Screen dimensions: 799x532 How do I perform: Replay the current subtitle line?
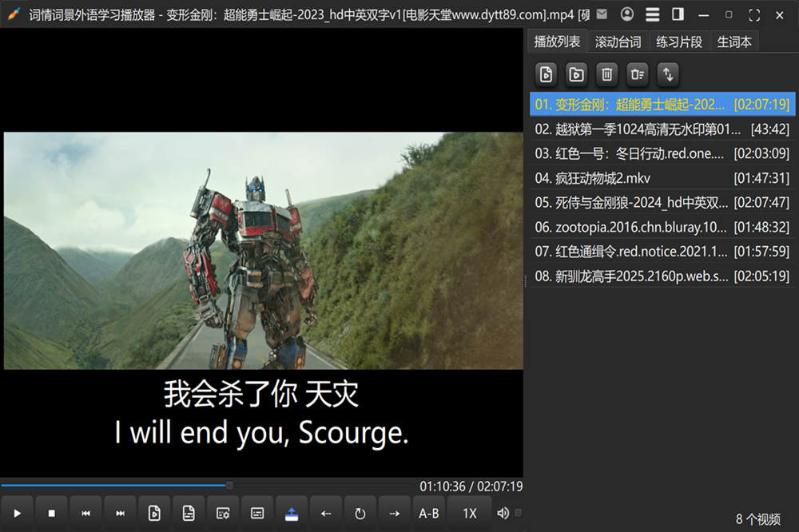pyautogui.click(x=360, y=513)
